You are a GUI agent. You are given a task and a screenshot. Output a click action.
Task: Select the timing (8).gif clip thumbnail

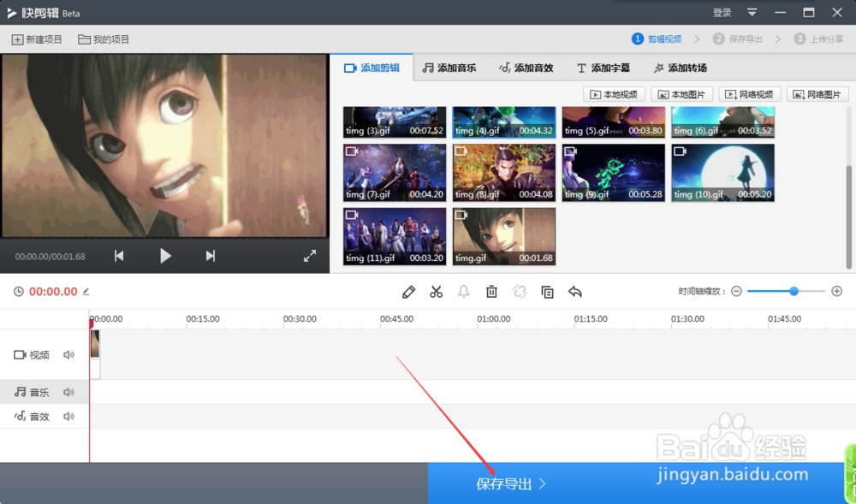504,173
